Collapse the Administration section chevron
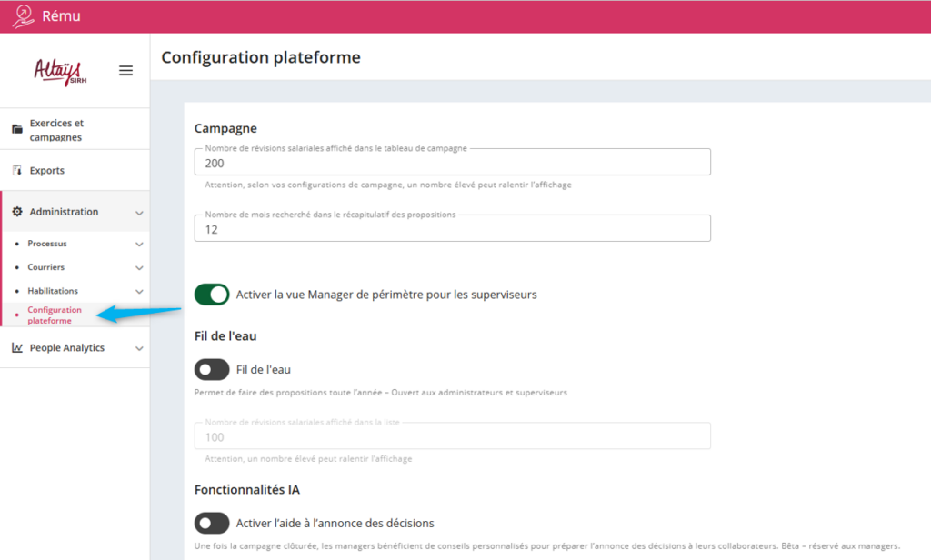 pyautogui.click(x=139, y=213)
